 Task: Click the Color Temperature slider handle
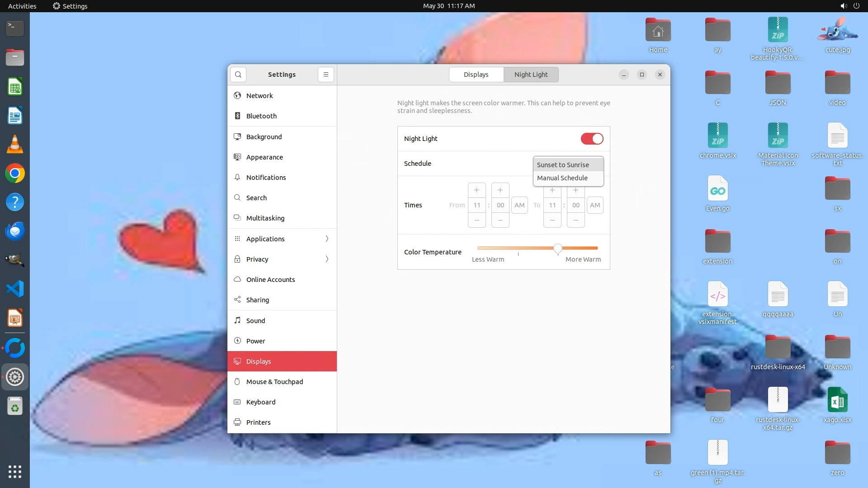click(558, 249)
